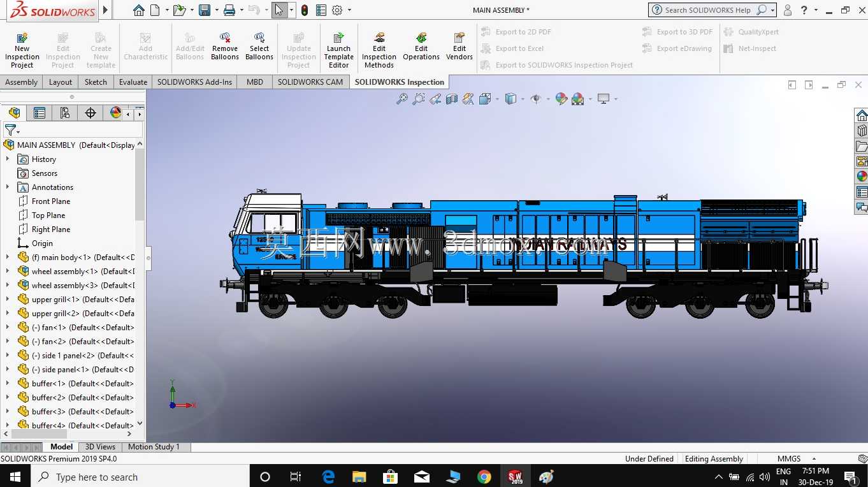
Task: Open the ConfigurationManager tab icon
Action: (64, 113)
